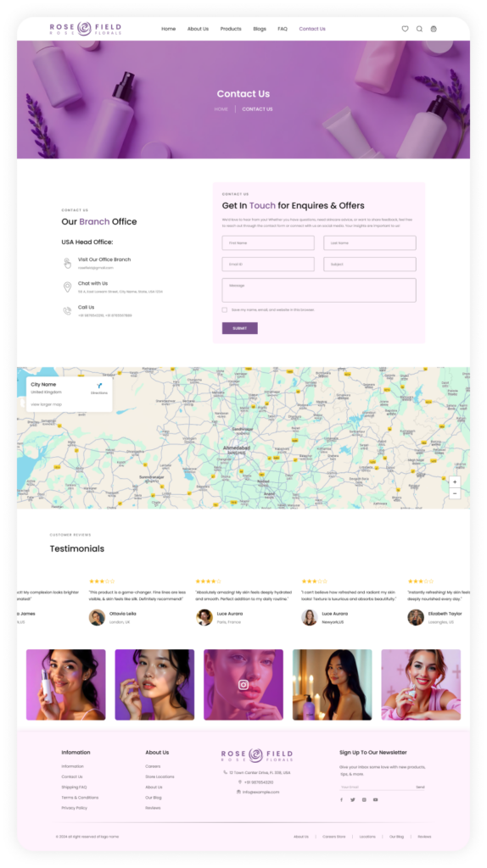Click the First Name input field

[268, 243]
